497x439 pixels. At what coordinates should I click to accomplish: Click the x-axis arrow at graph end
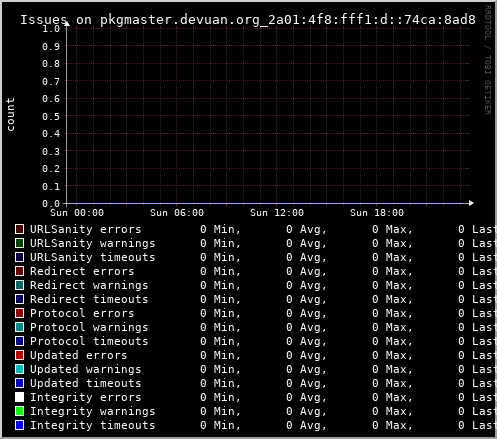pyautogui.click(x=471, y=203)
